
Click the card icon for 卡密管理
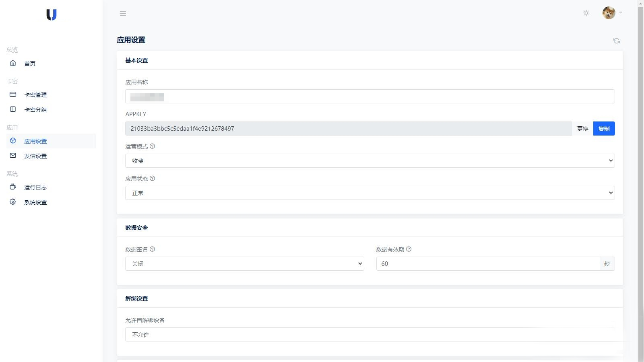[x=13, y=94]
